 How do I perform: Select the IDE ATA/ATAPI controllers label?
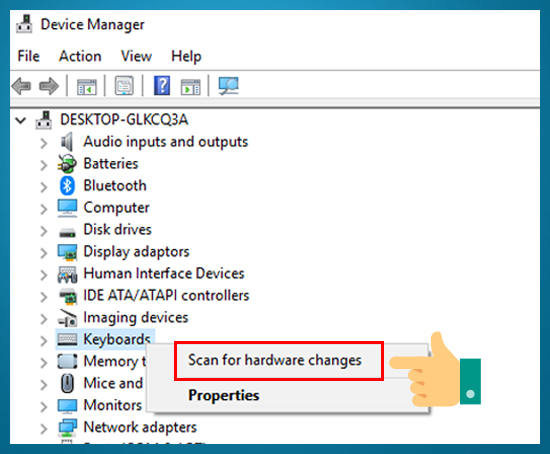tap(166, 295)
